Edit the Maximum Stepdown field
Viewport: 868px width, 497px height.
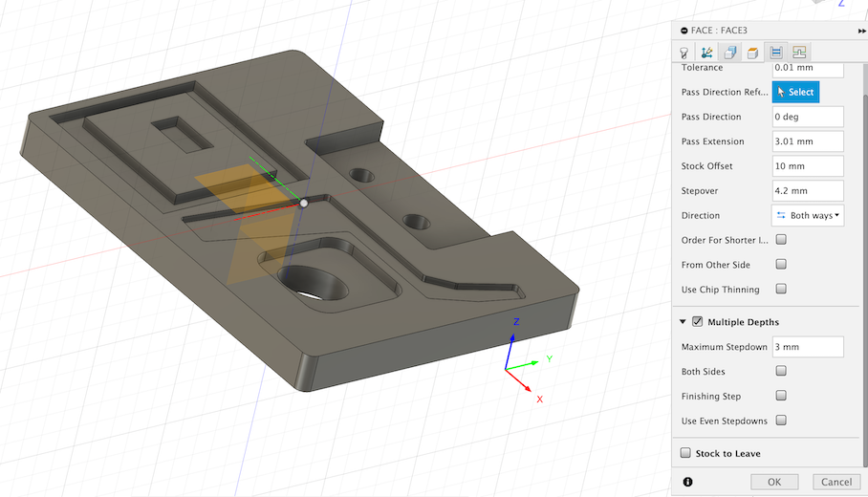[x=808, y=347]
